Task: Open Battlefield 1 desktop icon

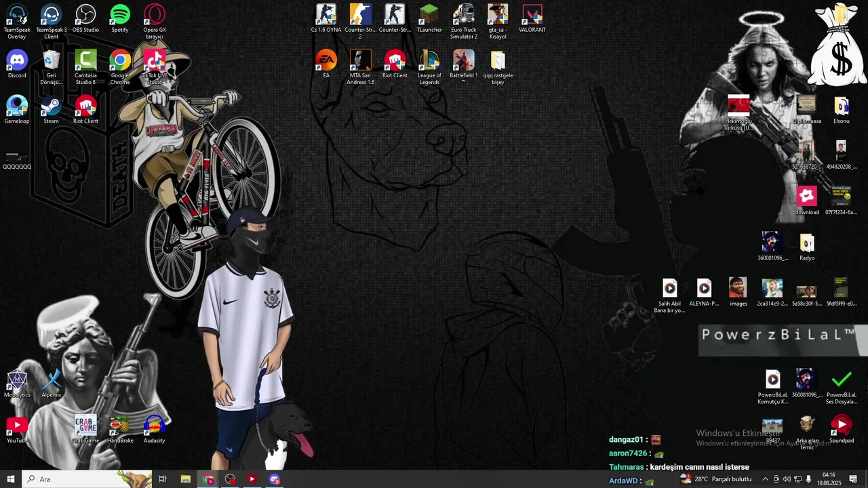Action: (464, 68)
